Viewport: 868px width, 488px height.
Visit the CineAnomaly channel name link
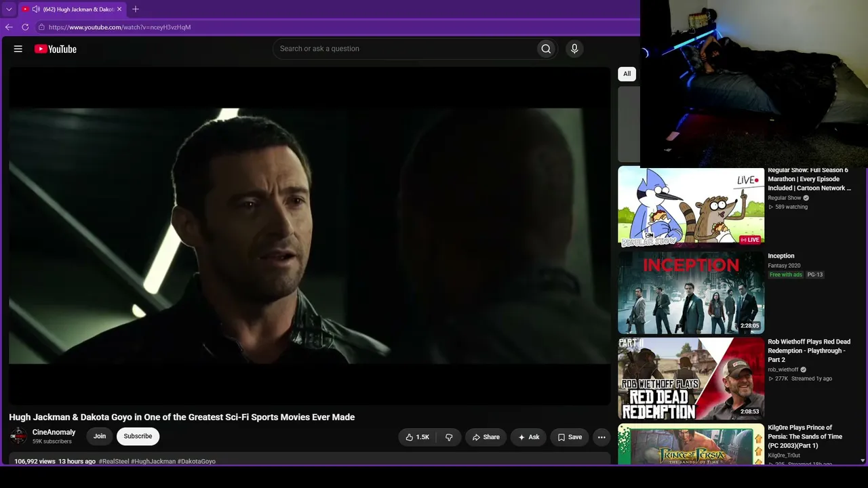54,432
